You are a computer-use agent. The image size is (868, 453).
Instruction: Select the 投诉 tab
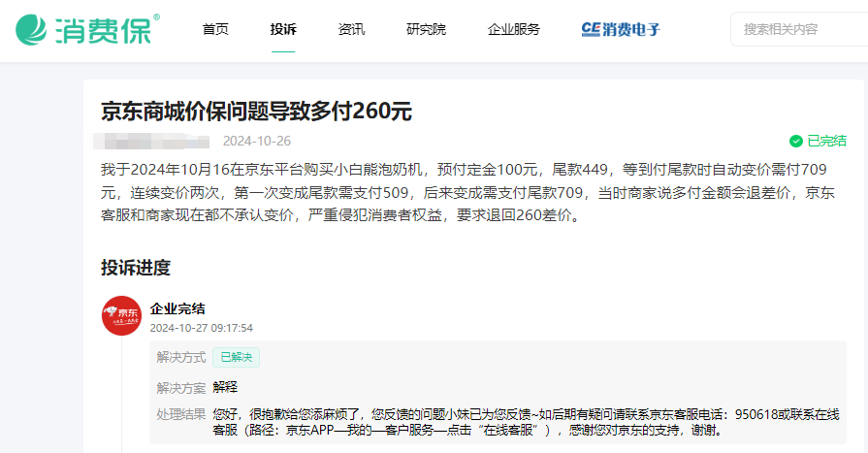coord(283,29)
